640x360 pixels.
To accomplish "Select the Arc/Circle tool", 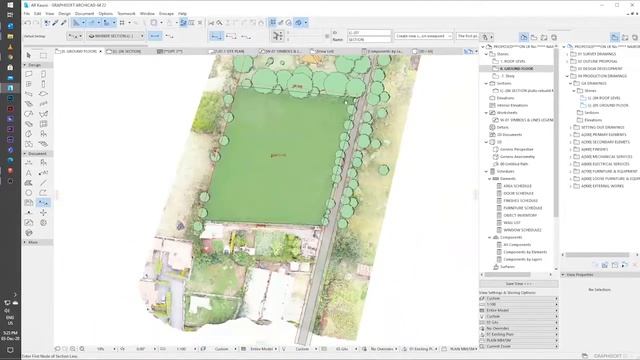I will [29, 193].
